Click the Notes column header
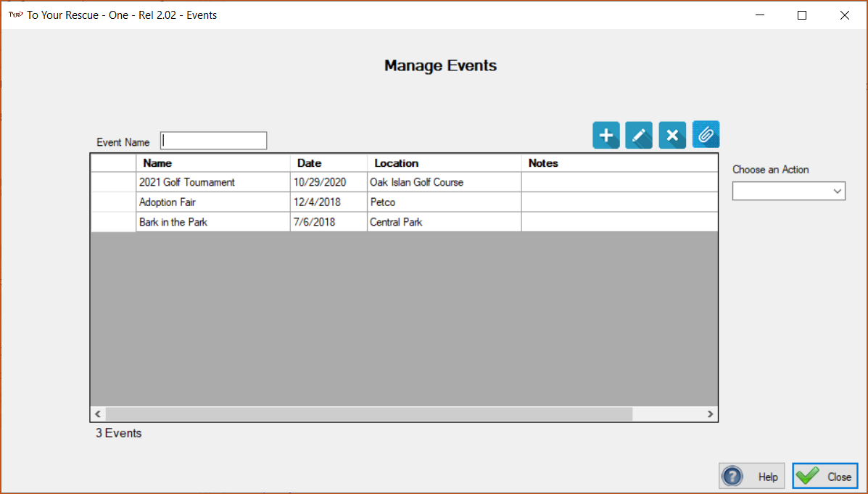This screenshot has height=494, width=868. 619,162
